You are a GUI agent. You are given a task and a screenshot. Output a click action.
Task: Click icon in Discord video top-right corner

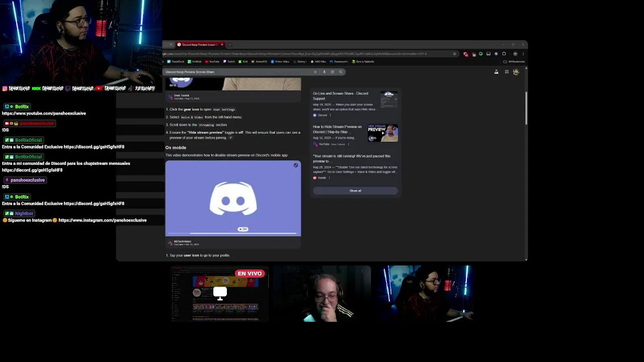click(296, 165)
